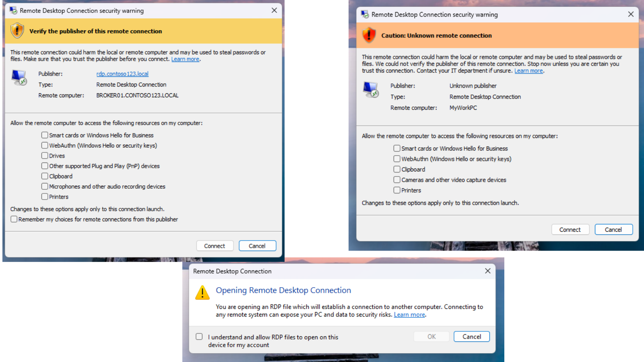Click the yellow shield icon in Verify publisher dialog
644x362 pixels.
point(17,31)
